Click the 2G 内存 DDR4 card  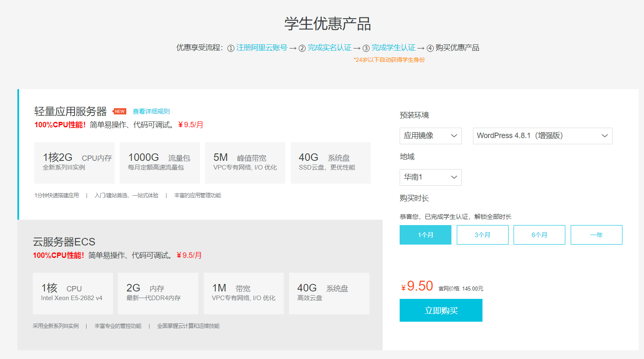158,294
